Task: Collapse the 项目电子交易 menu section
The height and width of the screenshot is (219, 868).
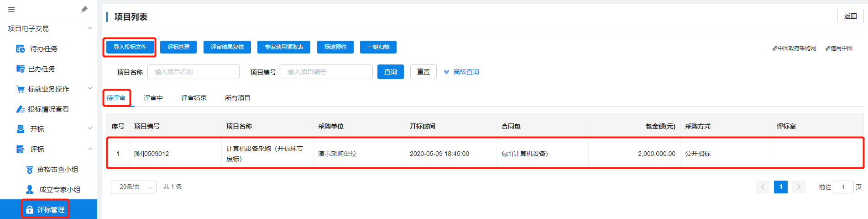Action: coord(90,28)
